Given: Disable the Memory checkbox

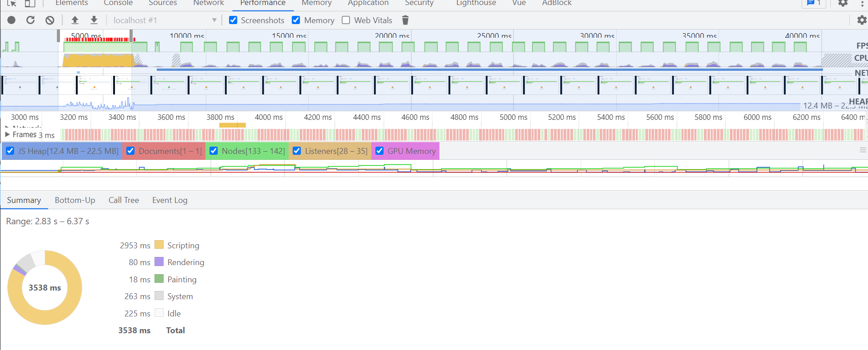Looking at the screenshot, I should point(296,20).
